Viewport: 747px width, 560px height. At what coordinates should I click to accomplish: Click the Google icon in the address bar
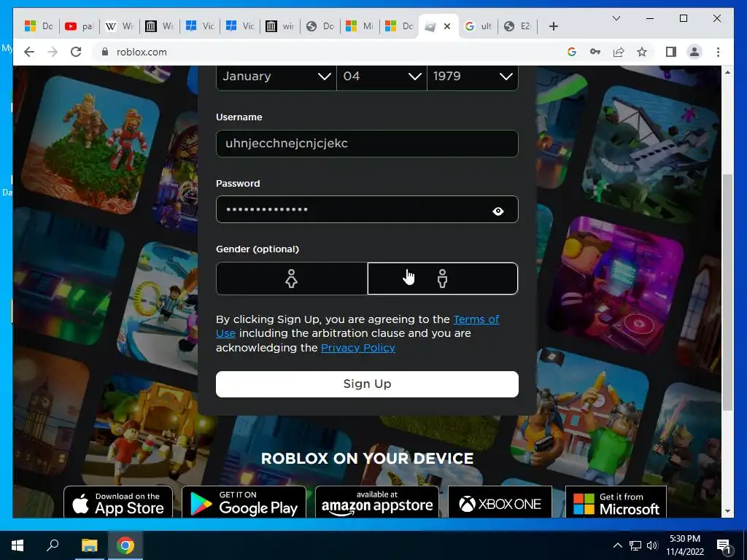tap(572, 52)
